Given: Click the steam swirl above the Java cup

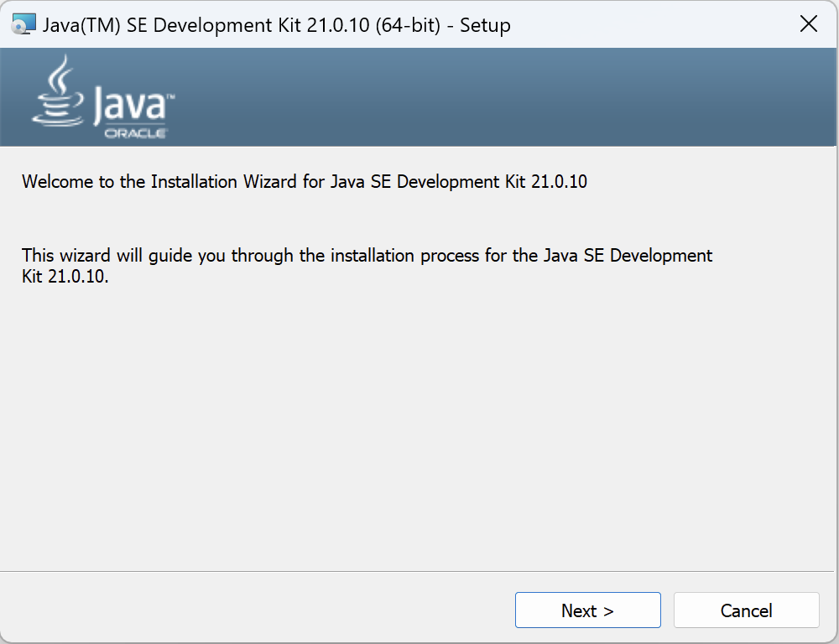Looking at the screenshot, I should click(x=59, y=71).
